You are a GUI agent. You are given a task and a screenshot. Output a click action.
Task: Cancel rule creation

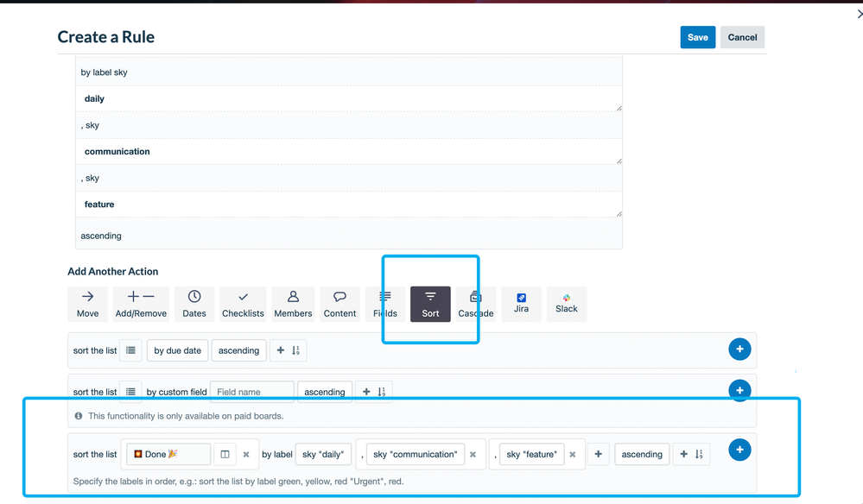pos(742,37)
